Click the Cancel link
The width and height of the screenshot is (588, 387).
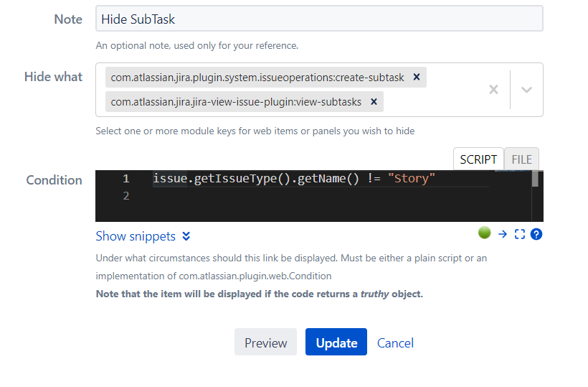[395, 342]
